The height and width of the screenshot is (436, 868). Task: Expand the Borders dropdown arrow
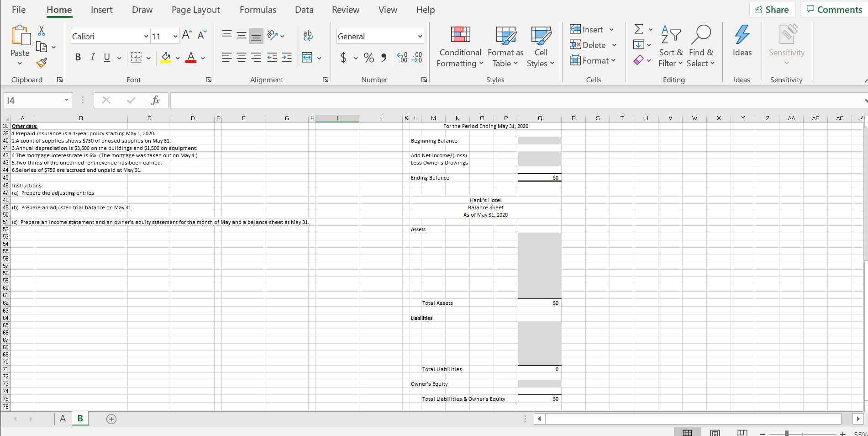(148, 58)
